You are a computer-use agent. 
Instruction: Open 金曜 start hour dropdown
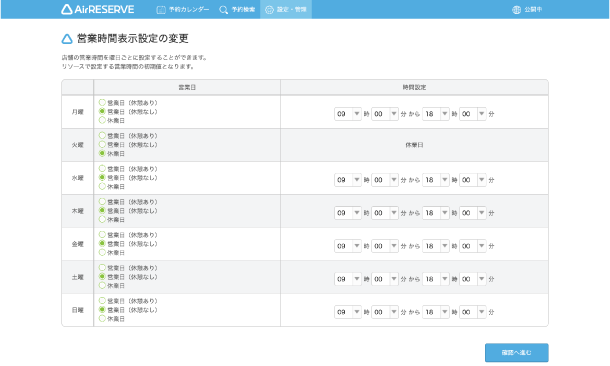point(348,246)
